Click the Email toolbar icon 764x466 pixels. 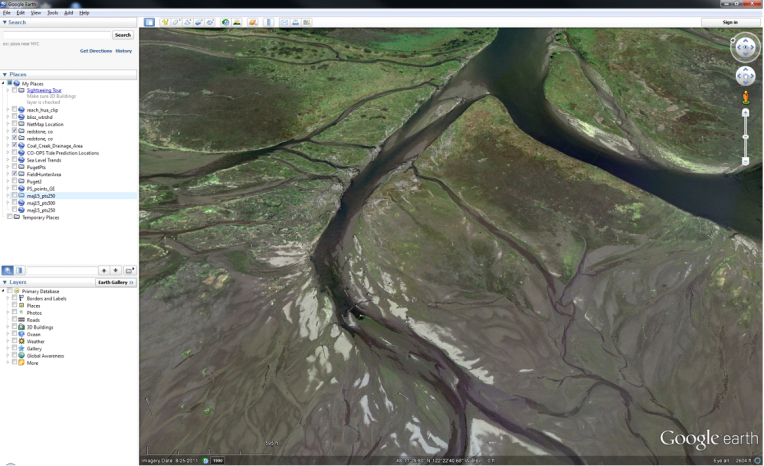click(x=283, y=22)
